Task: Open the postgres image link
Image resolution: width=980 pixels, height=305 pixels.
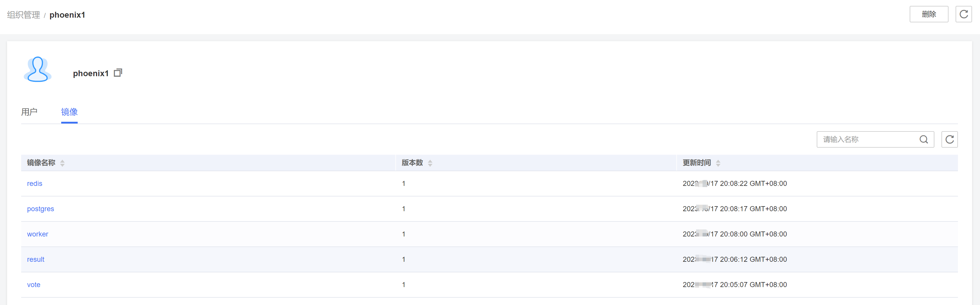Action: (40, 209)
